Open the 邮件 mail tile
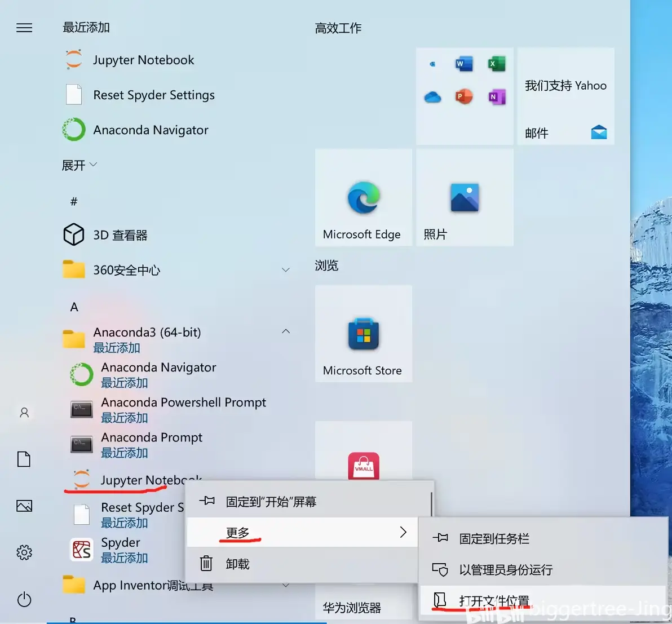 [x=565, y=96]
